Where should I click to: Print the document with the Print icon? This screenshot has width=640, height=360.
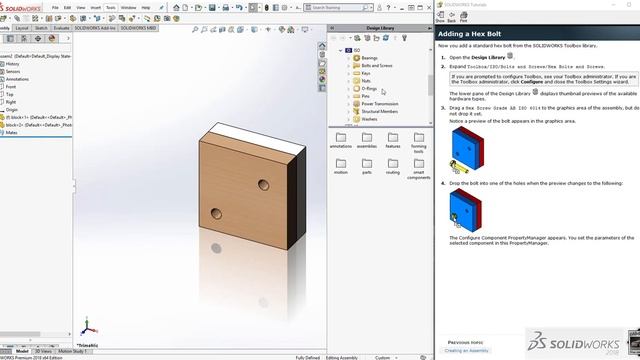(x=225, y=7)
